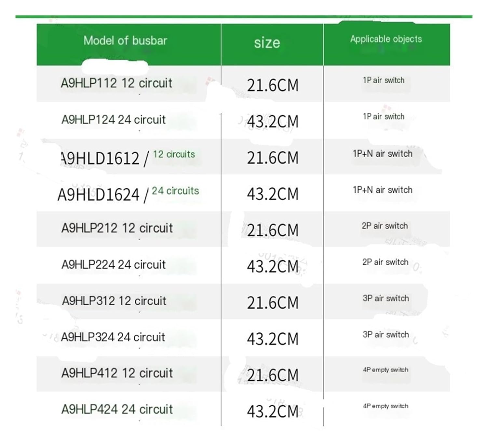Select the A9HLP224 24 circuit entry
Screen dimensions: 488x448
click(114, 264)
